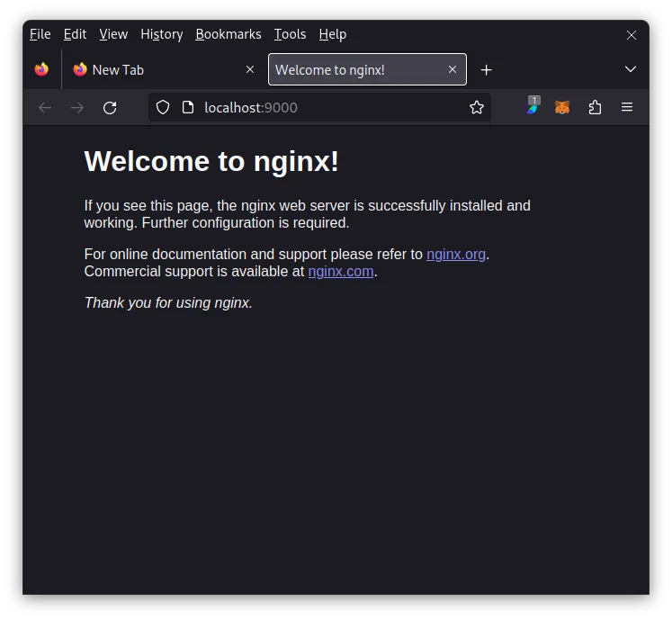The height and width of the screenshot is (620, 672).
Task: Open the View menu
Action: pyautogui.click(x=113, y=34)
